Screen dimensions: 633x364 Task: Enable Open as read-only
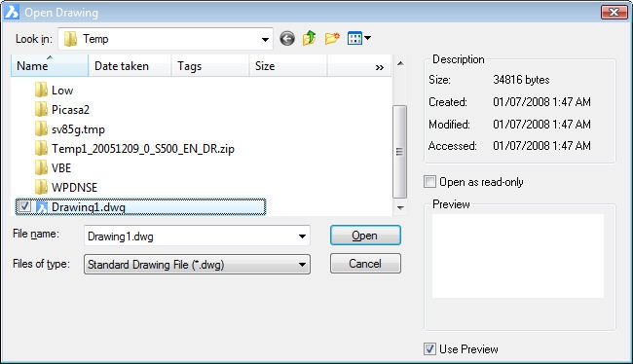(429, 182)
